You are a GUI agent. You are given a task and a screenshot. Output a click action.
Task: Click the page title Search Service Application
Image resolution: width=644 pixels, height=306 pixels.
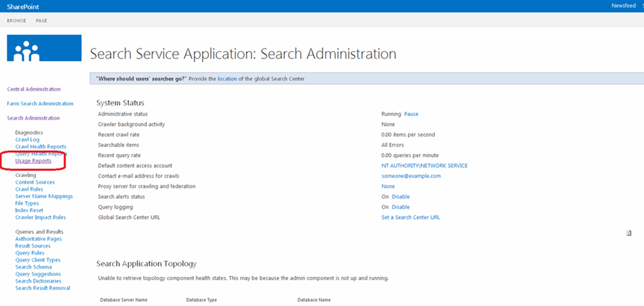[243, 54]
